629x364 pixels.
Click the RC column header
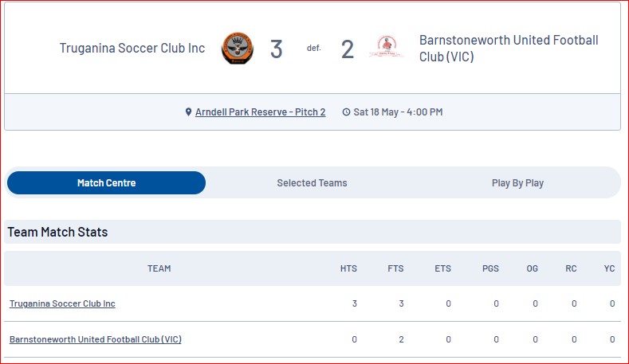click(572, 268)
